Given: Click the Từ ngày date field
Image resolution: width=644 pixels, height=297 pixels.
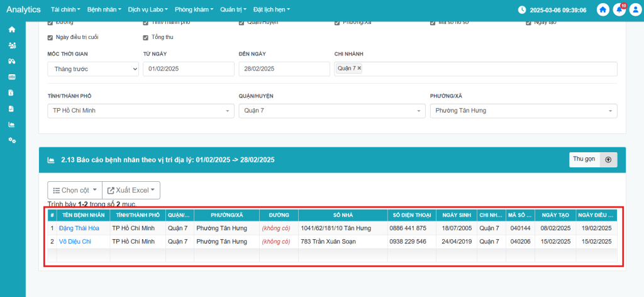Looking at the screenshot, I should [188, 69].
